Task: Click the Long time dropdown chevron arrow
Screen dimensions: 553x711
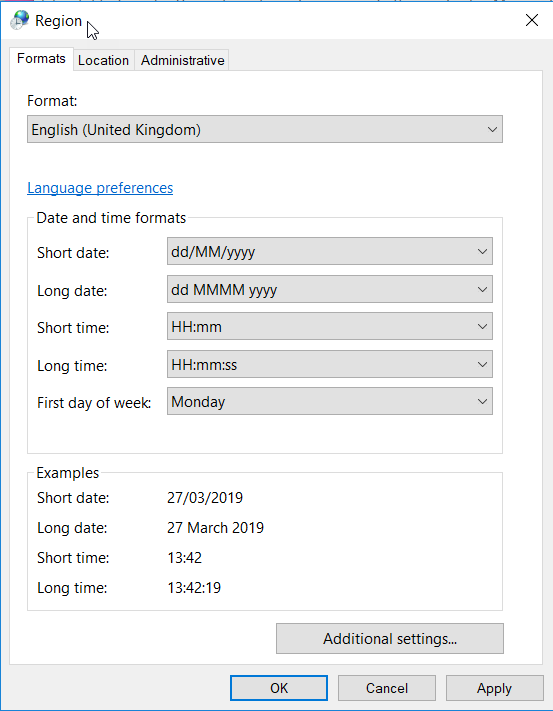Action: tap(482, 364)
